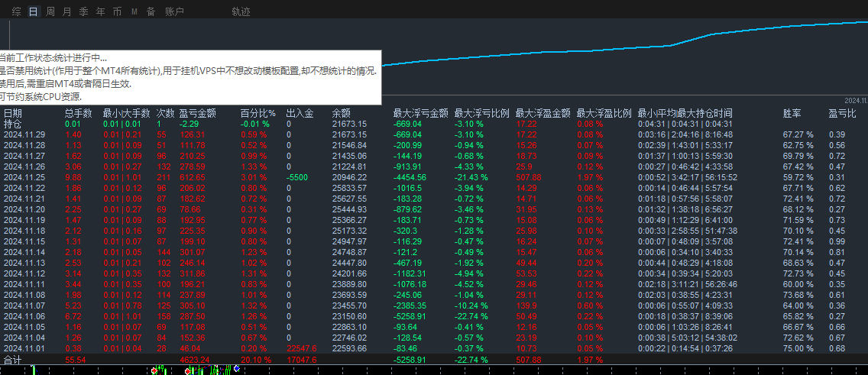Select the 2024.11.07 date row
This screenshot has width=868, height=375.
[x=25, y=305]
